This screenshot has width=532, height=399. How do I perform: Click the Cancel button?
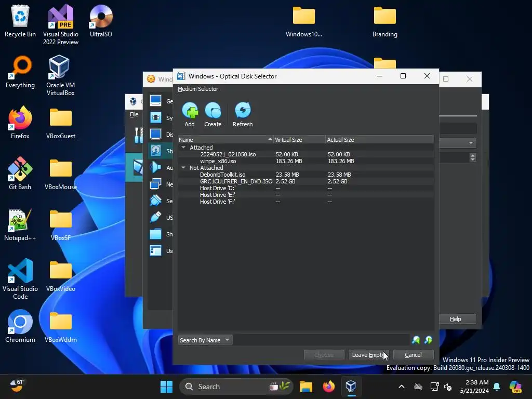[413, 355]
